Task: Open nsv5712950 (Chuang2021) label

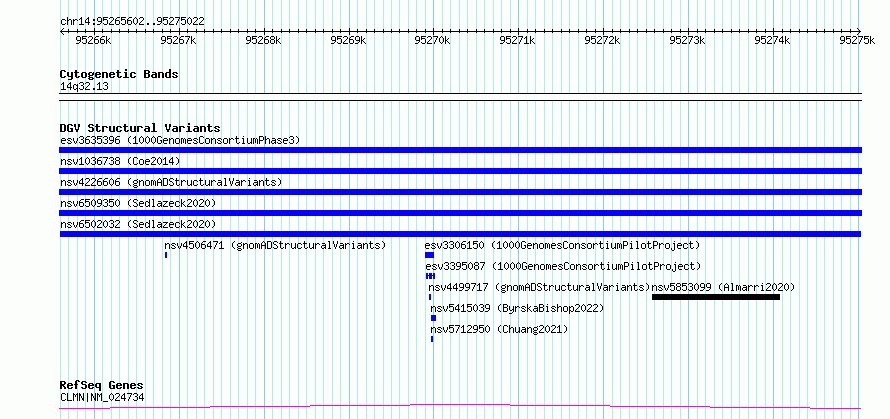Action: (x=499, y=329)
